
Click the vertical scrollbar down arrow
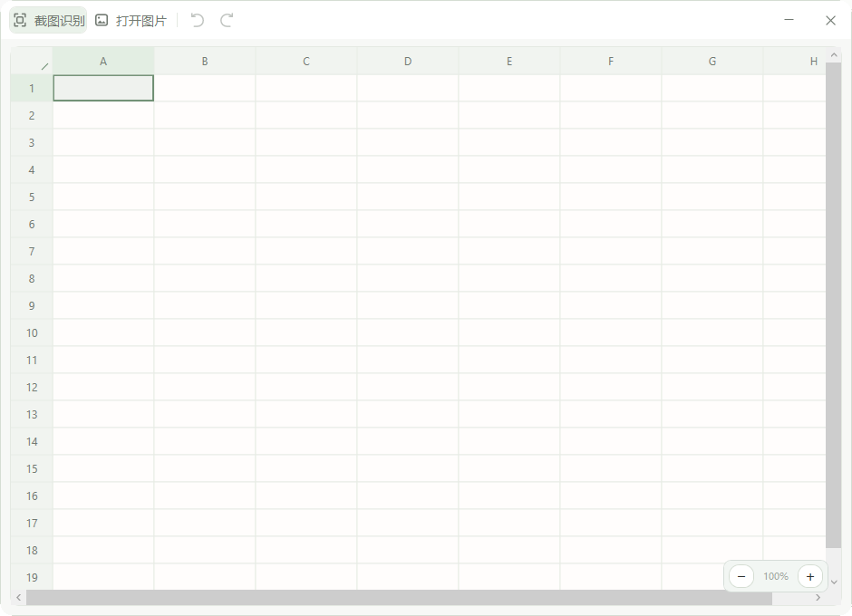(834, 582)
